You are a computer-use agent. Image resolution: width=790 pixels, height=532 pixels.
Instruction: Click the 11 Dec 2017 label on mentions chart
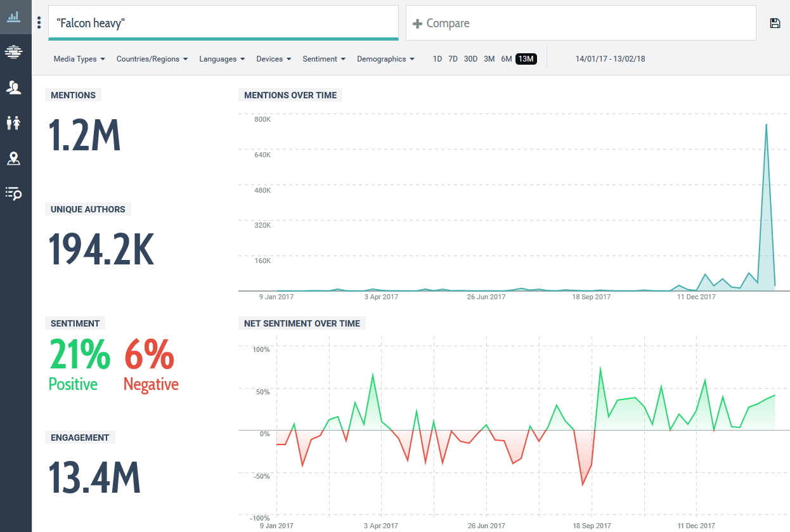coord(696,297)
